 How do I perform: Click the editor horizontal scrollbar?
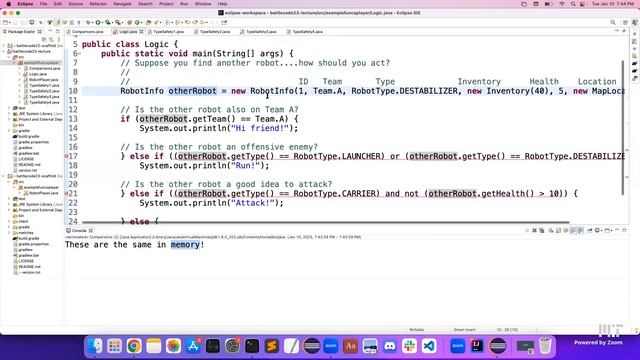click(325, 222)
